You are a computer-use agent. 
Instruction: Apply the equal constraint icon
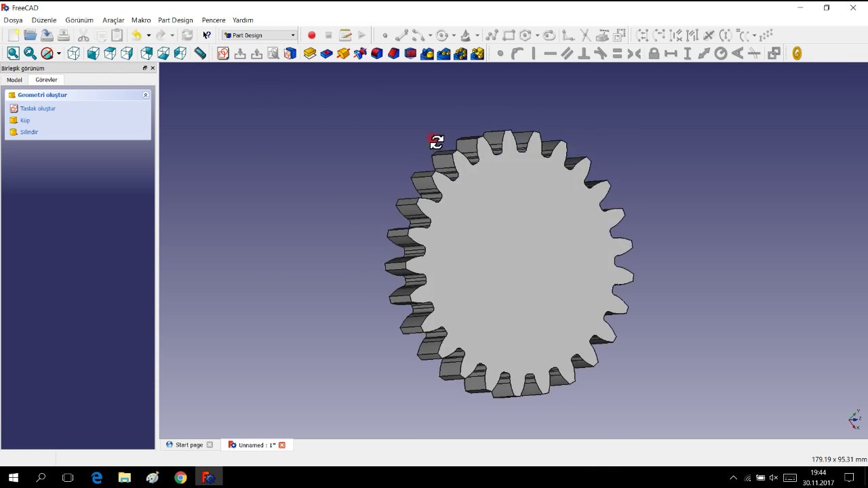(617, 54)
